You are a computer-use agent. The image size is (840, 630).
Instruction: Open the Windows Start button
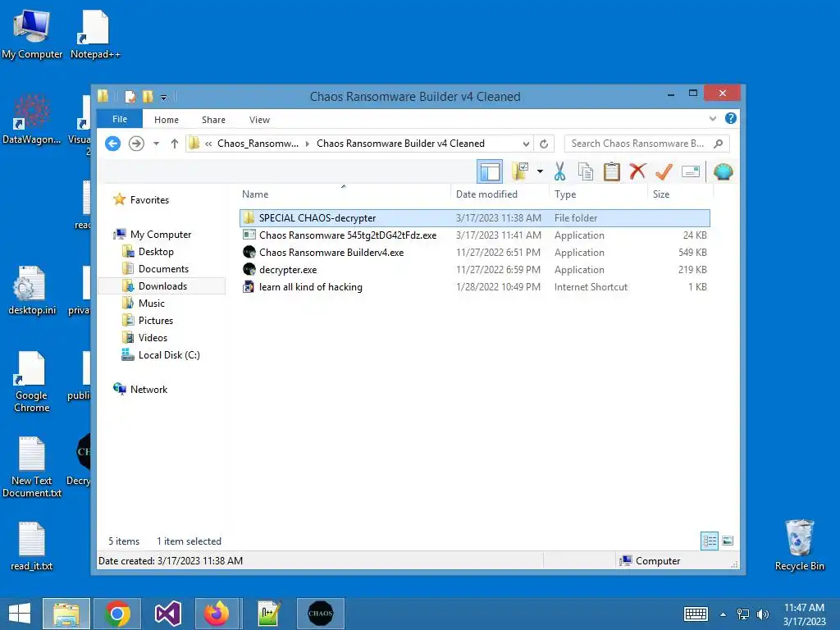point(20,614)
